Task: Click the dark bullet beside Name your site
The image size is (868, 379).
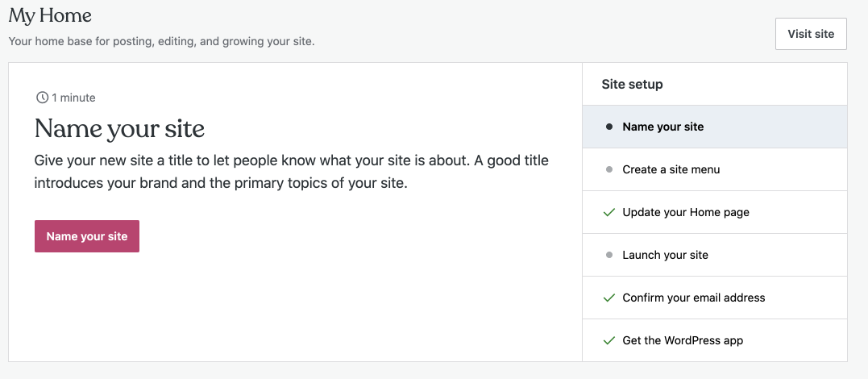Action: point(609,127)
